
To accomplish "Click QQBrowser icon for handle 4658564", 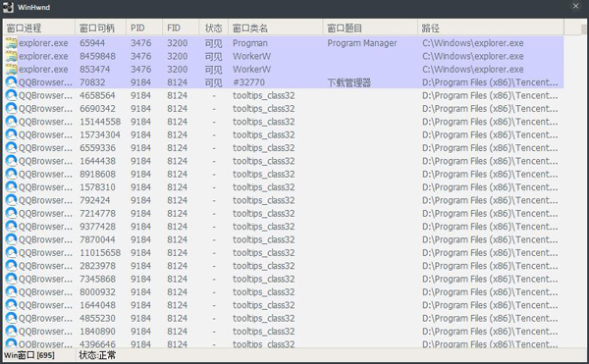I will pyautogui.click(x=11, y=95).
